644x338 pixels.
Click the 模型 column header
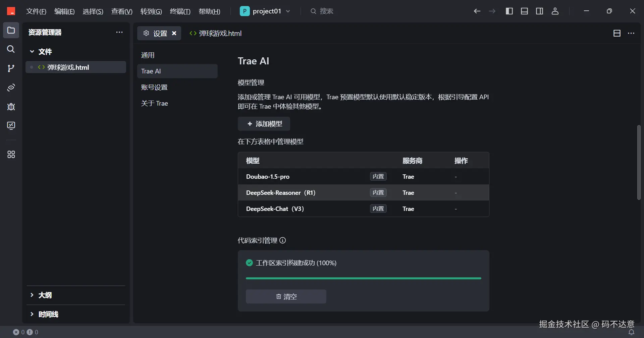pyautogui.click(x=253, y=161)
